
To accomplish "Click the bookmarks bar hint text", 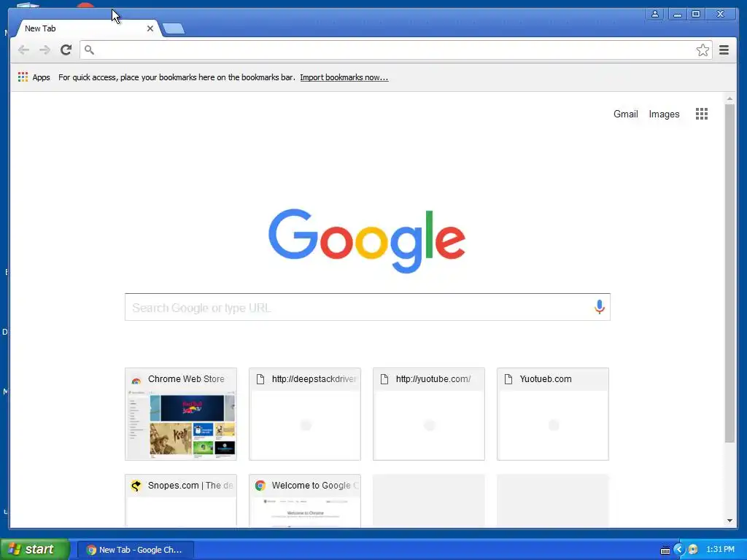I will [177, 77].
